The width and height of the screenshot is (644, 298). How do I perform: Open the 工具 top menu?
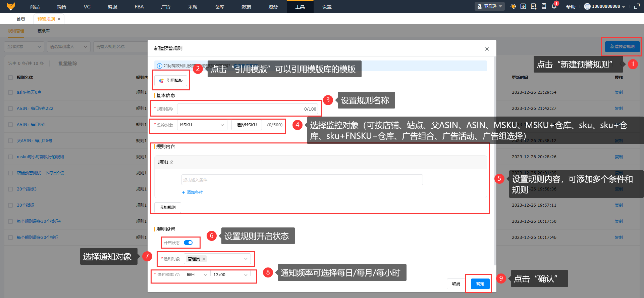[300, 7]
